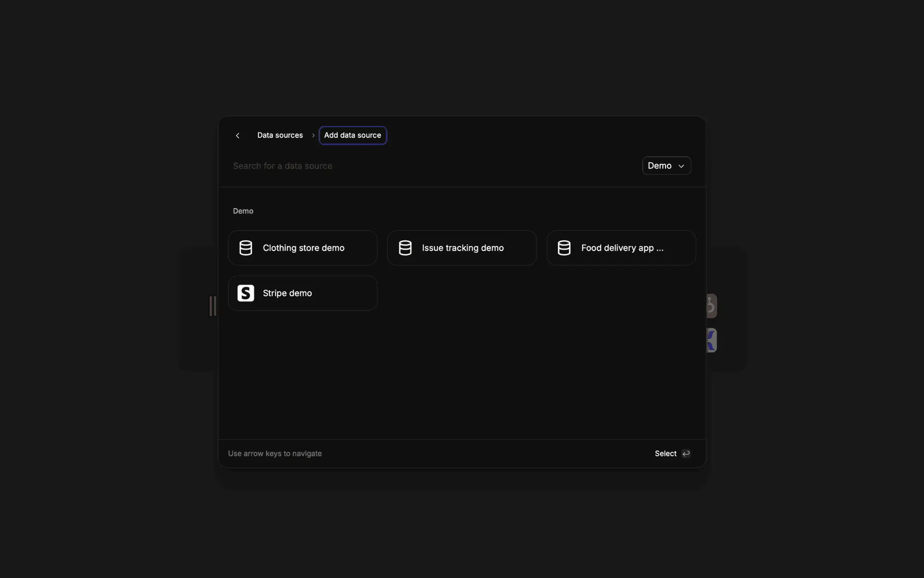Click database icon on Issue tracking demo
This screenshot has height=578, width=924.
click(405, 248)
